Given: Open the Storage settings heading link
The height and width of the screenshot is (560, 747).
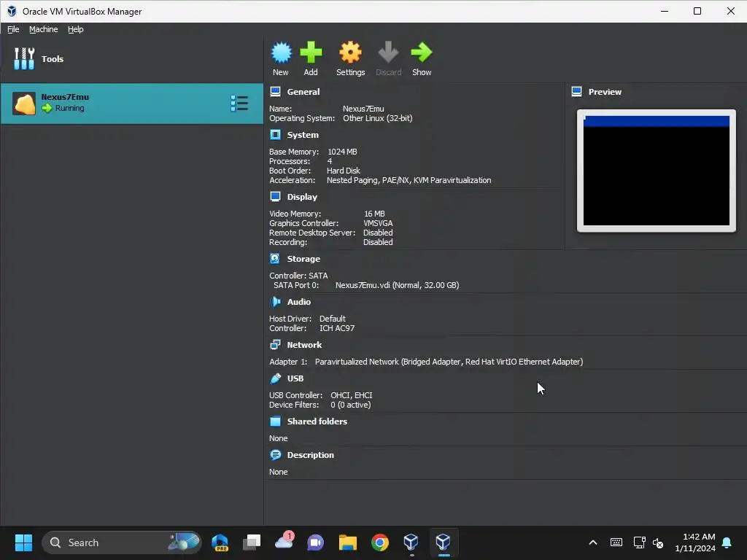Looking at the screenshot, I should coord(303,259).
